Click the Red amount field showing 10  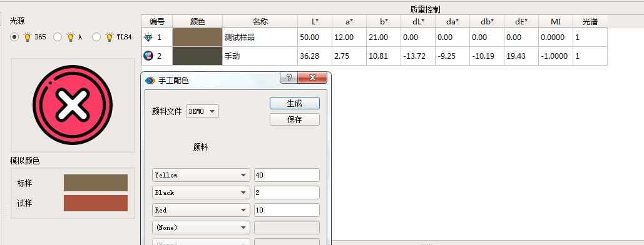coord(287,210)
